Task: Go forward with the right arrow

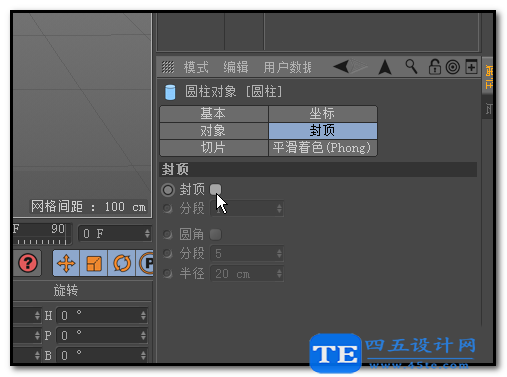Action: [359, 66]
